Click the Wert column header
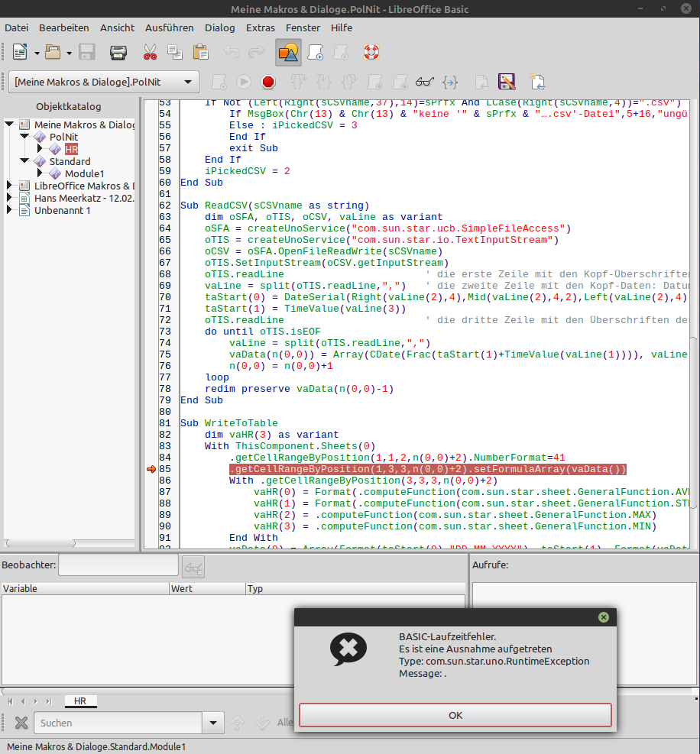Viewport: 700px width, 754px height. (207, 588)
